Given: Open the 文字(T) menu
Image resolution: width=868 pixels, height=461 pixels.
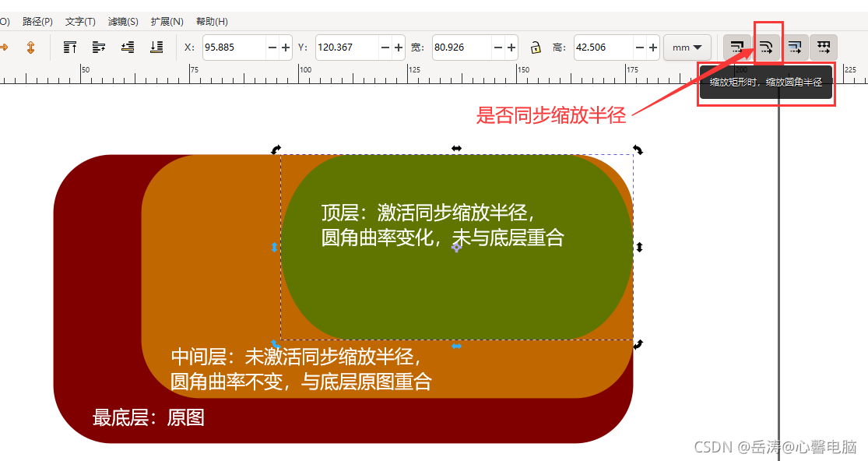Looking at the screenshot, I should click(80, 22).
